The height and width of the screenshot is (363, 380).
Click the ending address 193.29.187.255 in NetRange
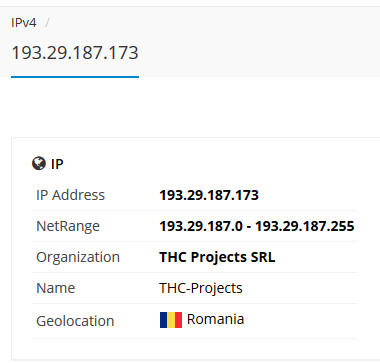point(305,226)
